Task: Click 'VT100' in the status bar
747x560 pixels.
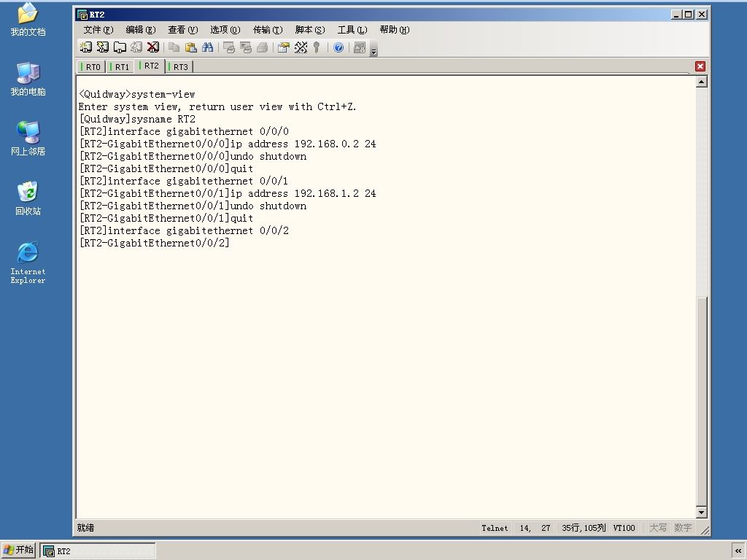Action: (624, 528)
